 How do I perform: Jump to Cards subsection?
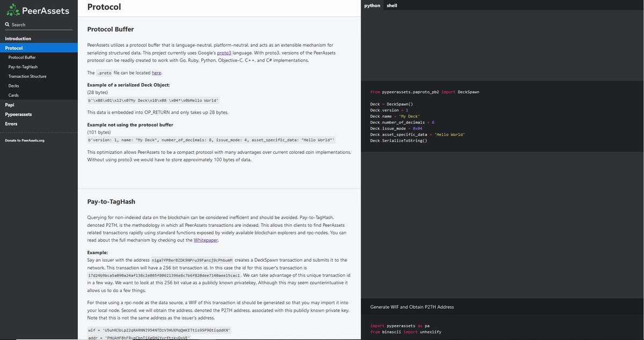click(13, 95)
